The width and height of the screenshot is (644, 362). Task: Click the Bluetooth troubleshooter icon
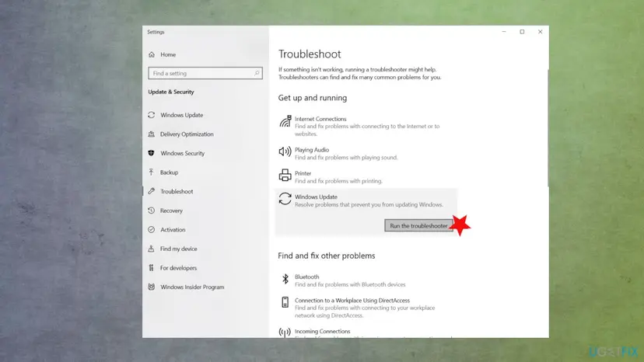click(285, 279)
